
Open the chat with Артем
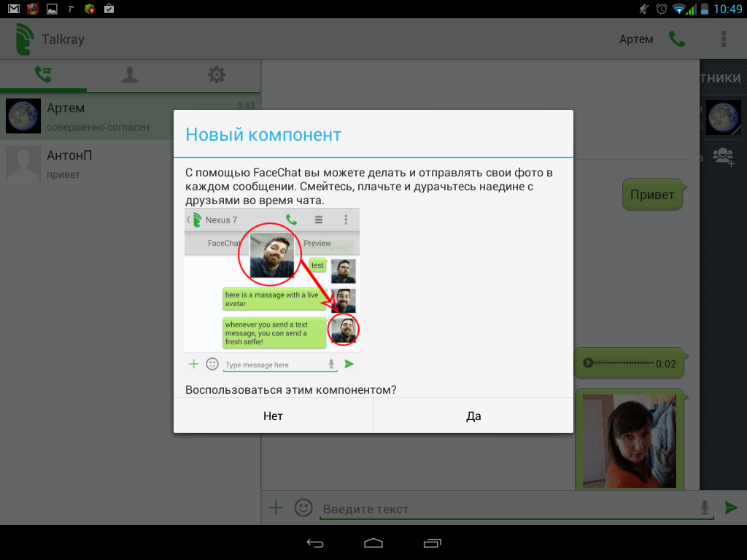pos(131,116)
